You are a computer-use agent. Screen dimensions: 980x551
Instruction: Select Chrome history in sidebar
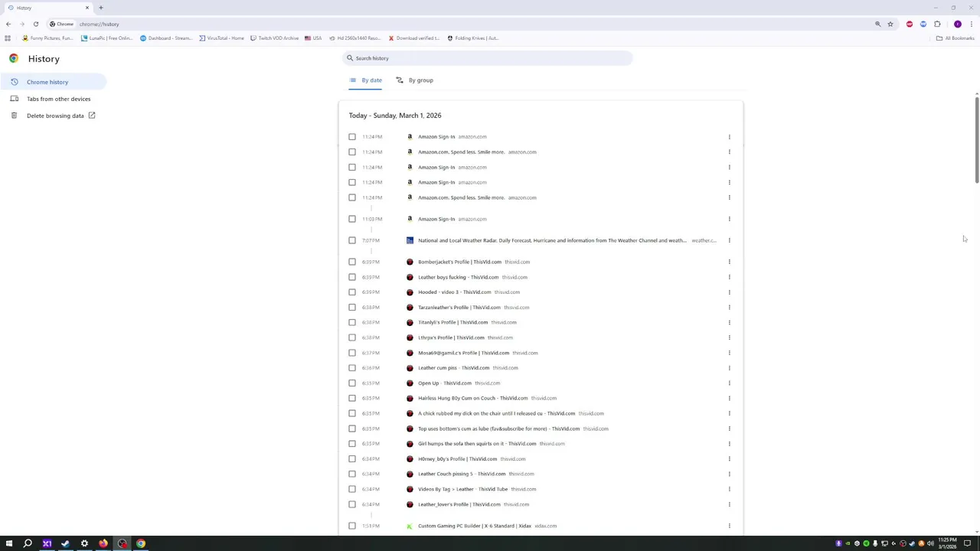[53, 82]
